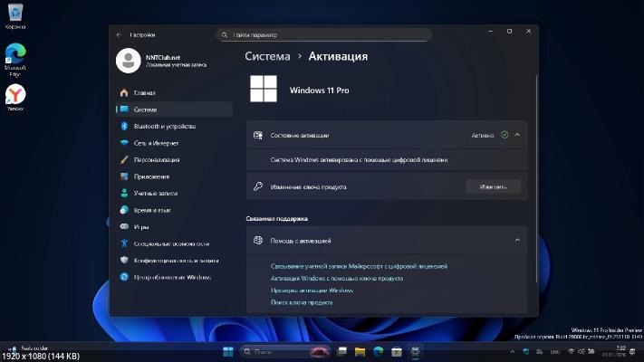The height and width of the screenshot is (362, 644).
Task: Open Приложения settings section
Action: (x=150, y=176)
